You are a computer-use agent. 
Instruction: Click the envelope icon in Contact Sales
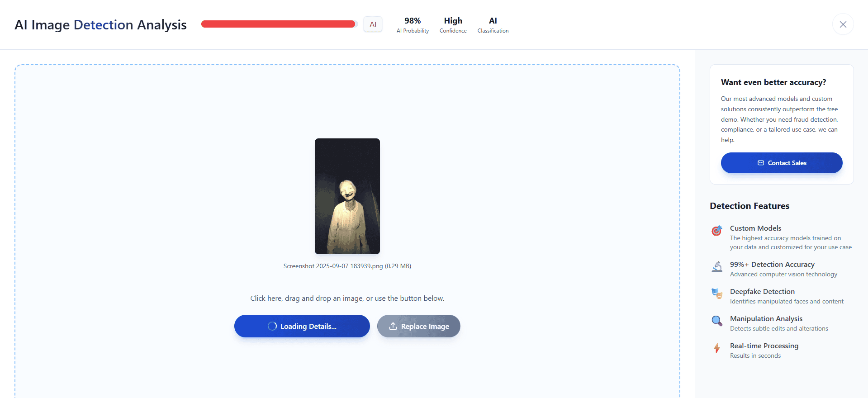coord(761,163)
